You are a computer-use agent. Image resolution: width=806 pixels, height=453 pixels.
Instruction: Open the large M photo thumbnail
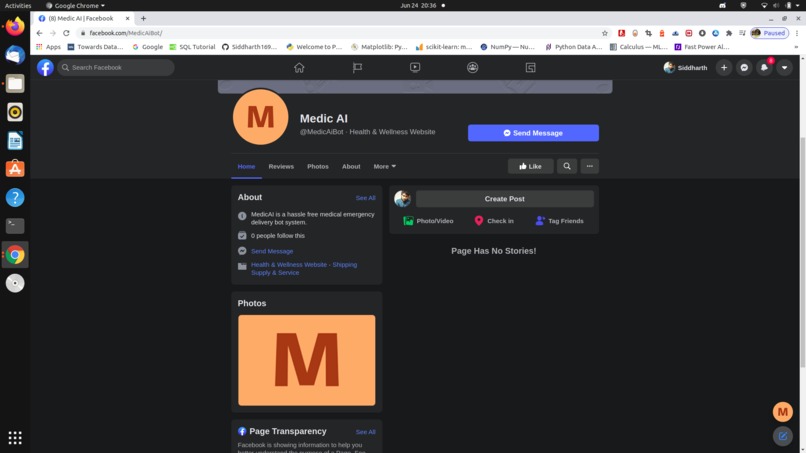[306, 360]
